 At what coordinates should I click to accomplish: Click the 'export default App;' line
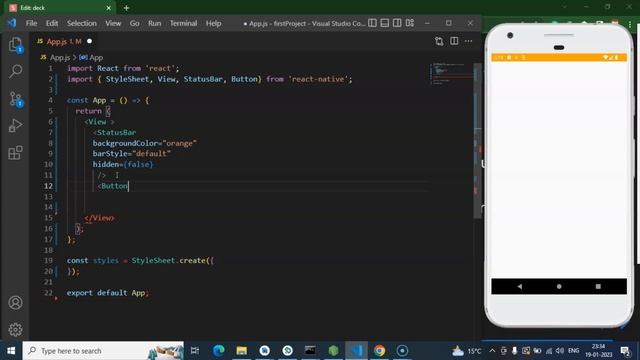(108, 293)
